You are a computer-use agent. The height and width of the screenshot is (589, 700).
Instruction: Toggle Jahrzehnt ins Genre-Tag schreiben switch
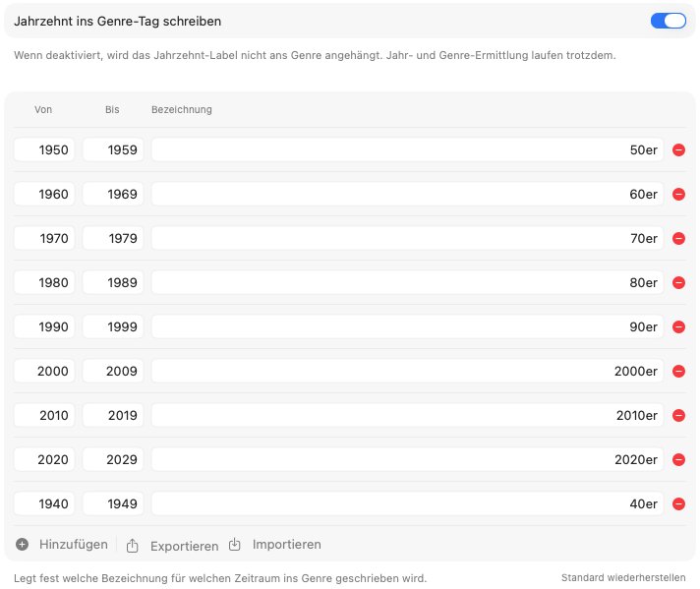point(669,21)
